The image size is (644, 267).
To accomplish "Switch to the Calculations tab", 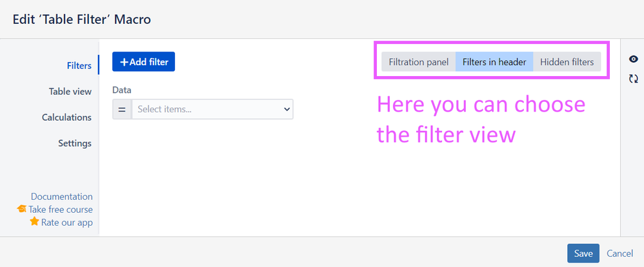I will click(66, 117).
